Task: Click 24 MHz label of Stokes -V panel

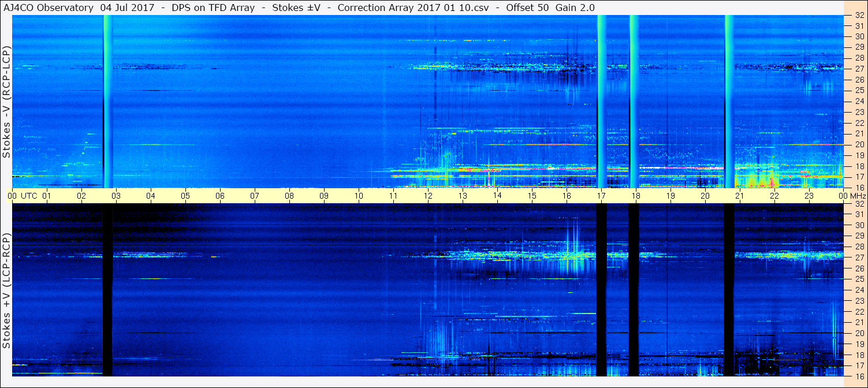Action: point(859,102)
